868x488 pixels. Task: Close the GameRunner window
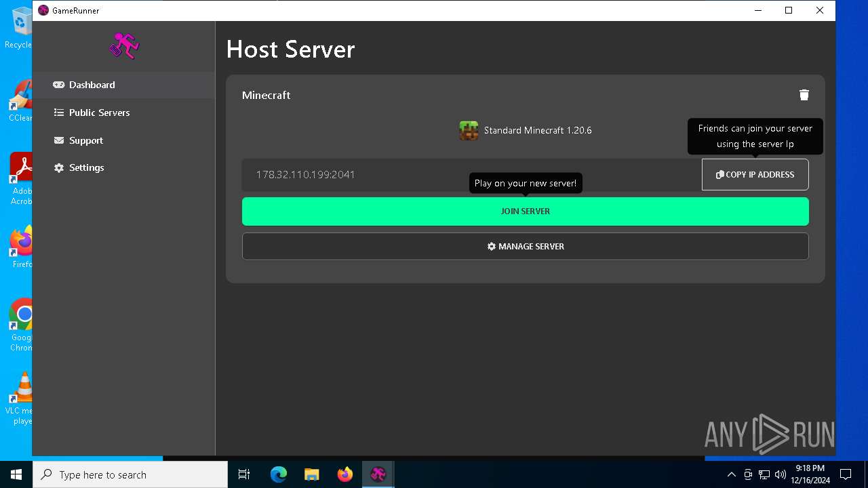[x=820, y=10]
